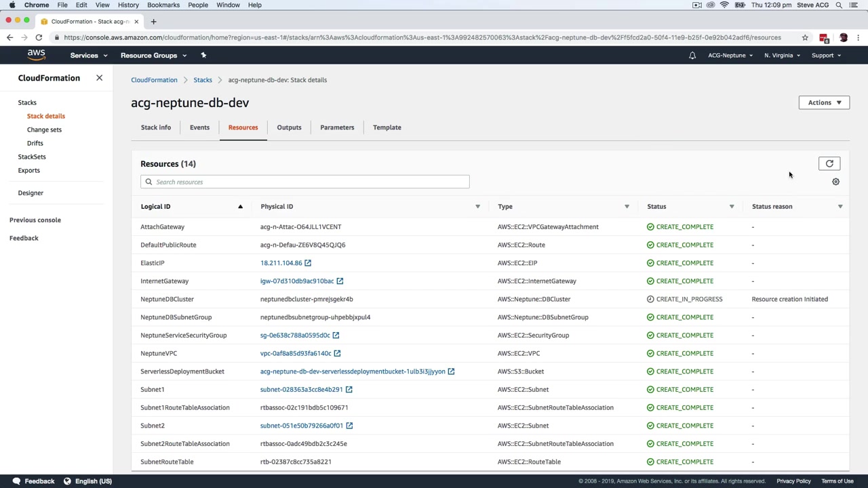Open the notifications bell
Image resolution: width=868 pixels, height=488 pixels.
[x=692, y=56]
